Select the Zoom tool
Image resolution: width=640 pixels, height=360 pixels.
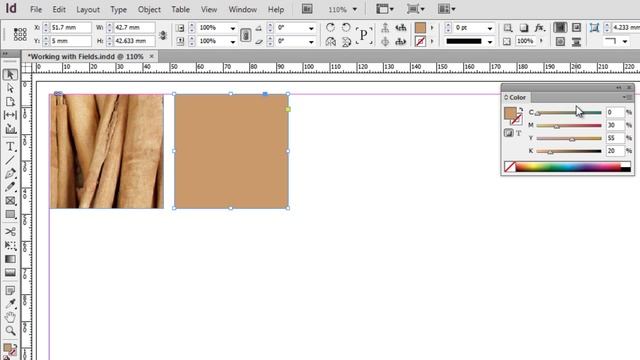10,331
